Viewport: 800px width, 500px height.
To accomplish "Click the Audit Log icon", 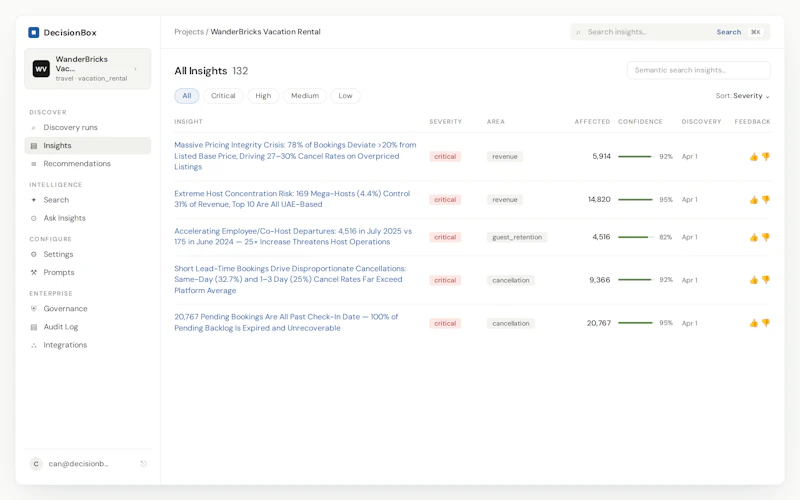I will click(34, 327).
